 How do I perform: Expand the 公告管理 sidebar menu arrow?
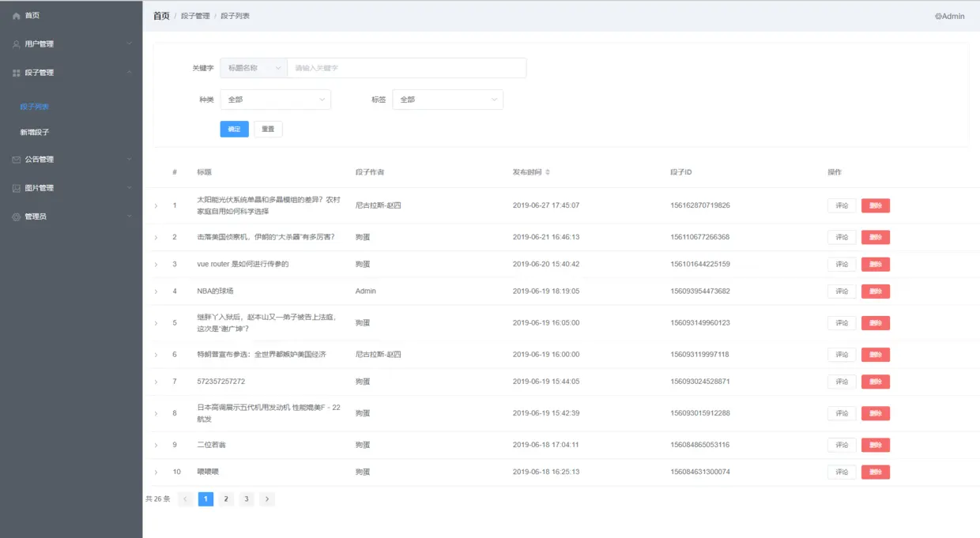pos(130,160)
